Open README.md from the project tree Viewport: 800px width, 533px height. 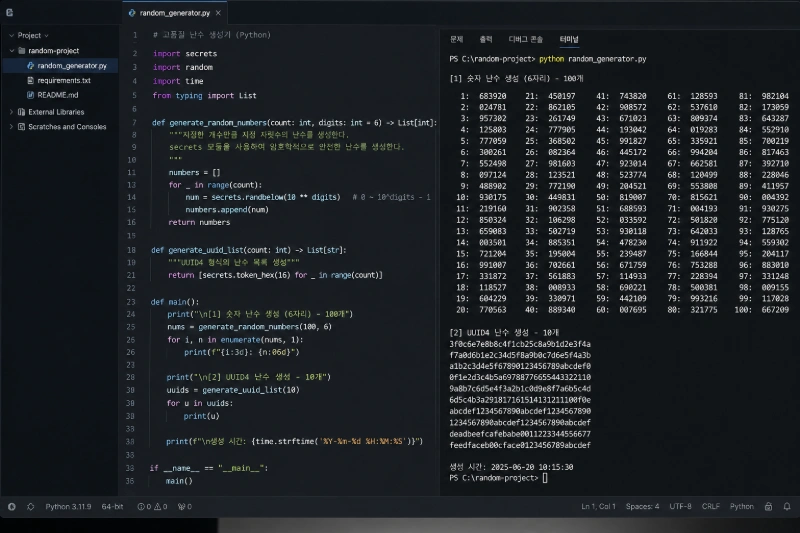pyautogui.click(x=58, y=95)
